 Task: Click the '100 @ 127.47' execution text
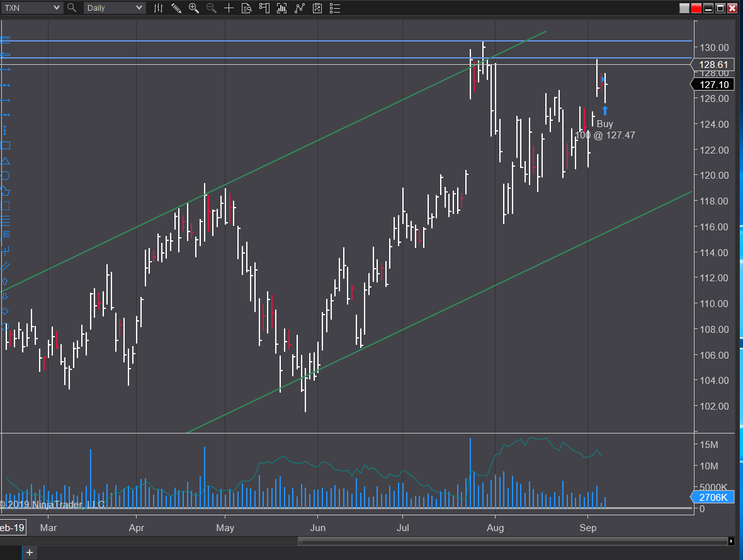(x=605, y=135)
